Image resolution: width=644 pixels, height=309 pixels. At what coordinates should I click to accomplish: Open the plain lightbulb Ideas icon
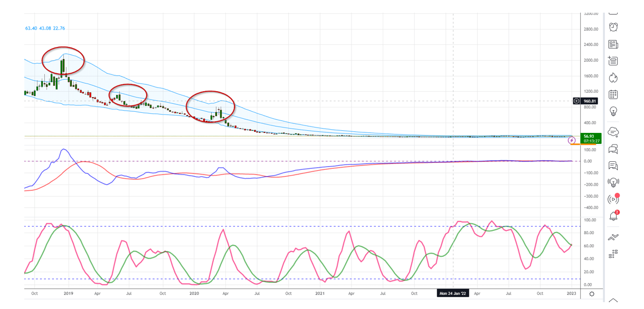point(613,112)
